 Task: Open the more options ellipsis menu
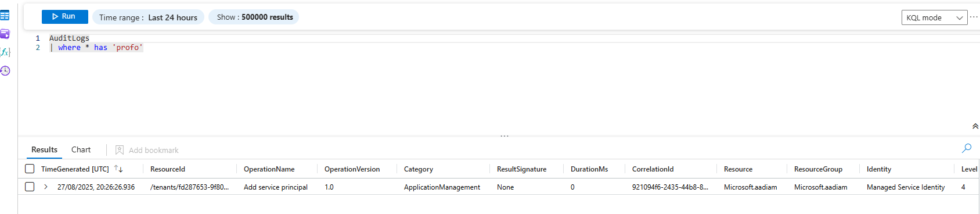pyautogui.click(x=974, y=17)
